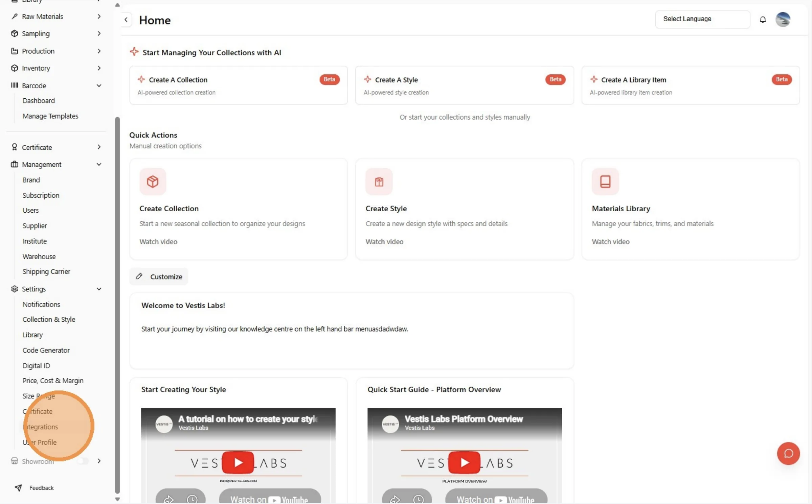Click the Create Collection box icon
This screenshot has height=504, width=812.
pos(153,182)
